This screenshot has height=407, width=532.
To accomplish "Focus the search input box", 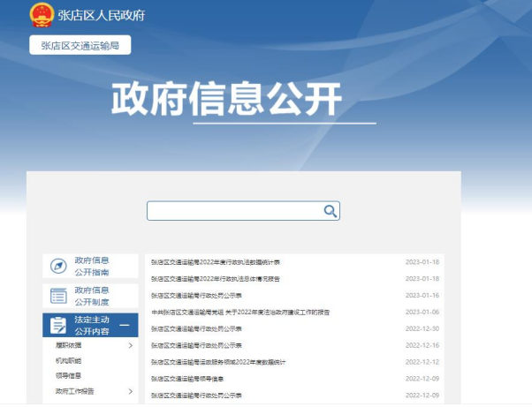I will point(234,211).
